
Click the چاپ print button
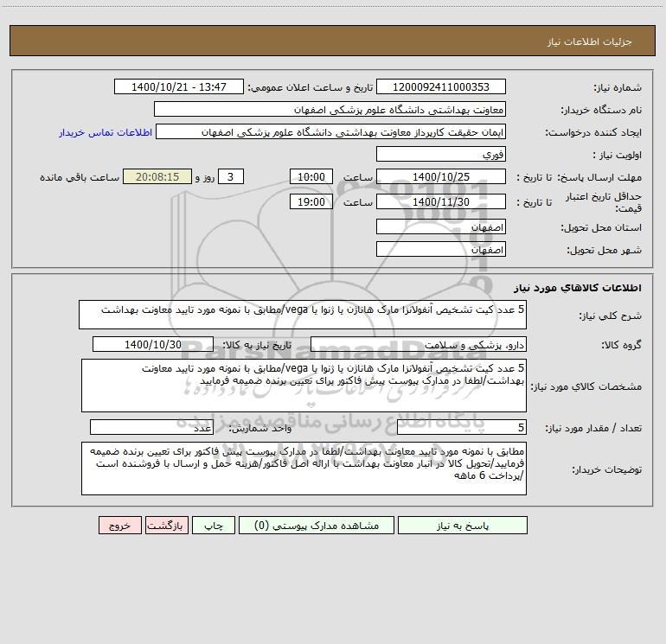click(214, 525)
